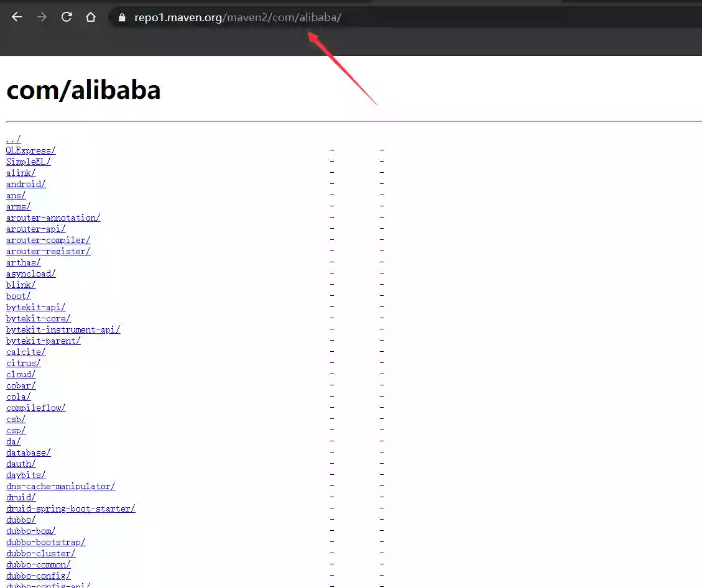Open the SimpleEL/ folder link
This screenshot has width=702, height=588.
pos(28,162)
